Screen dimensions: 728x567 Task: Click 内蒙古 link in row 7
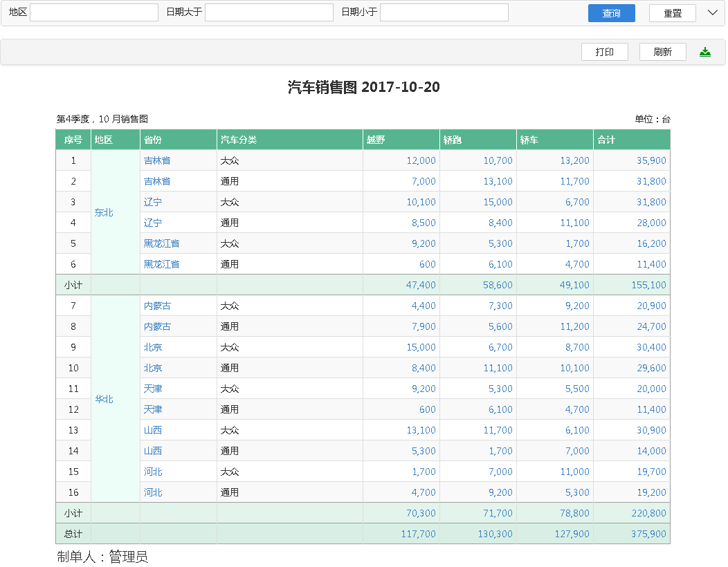tap(157, 306)
